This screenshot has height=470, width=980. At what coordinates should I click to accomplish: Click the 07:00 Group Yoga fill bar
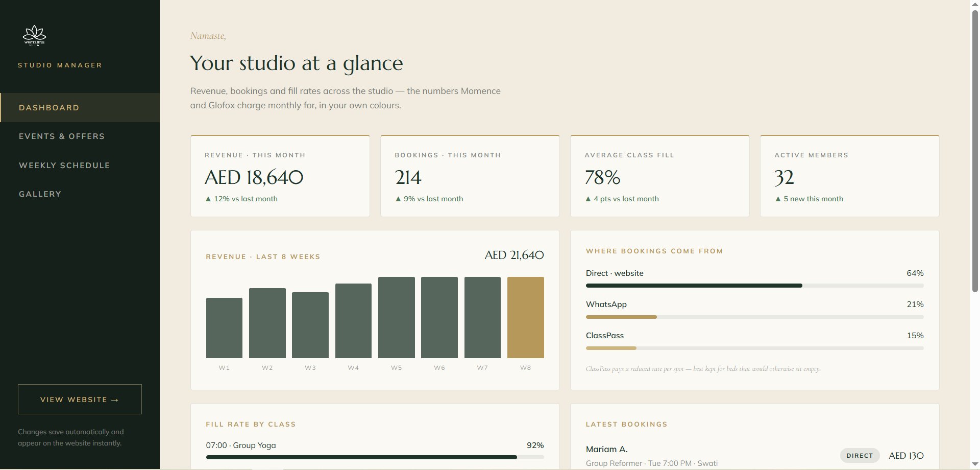click(375, 457)
